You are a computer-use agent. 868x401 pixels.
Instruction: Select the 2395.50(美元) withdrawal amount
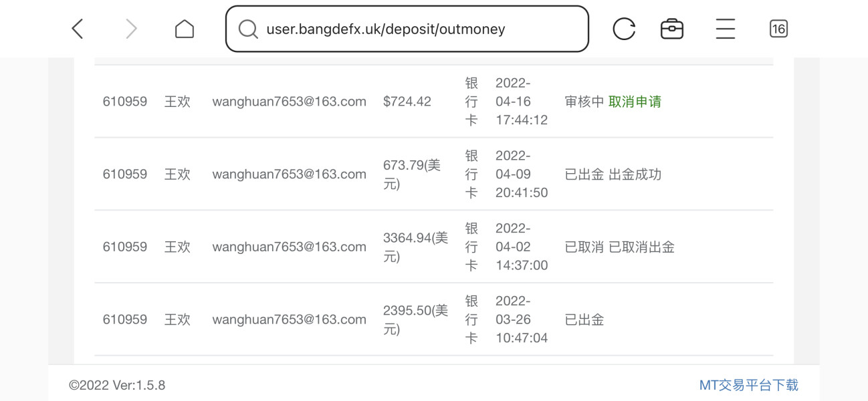click(415, 319)
